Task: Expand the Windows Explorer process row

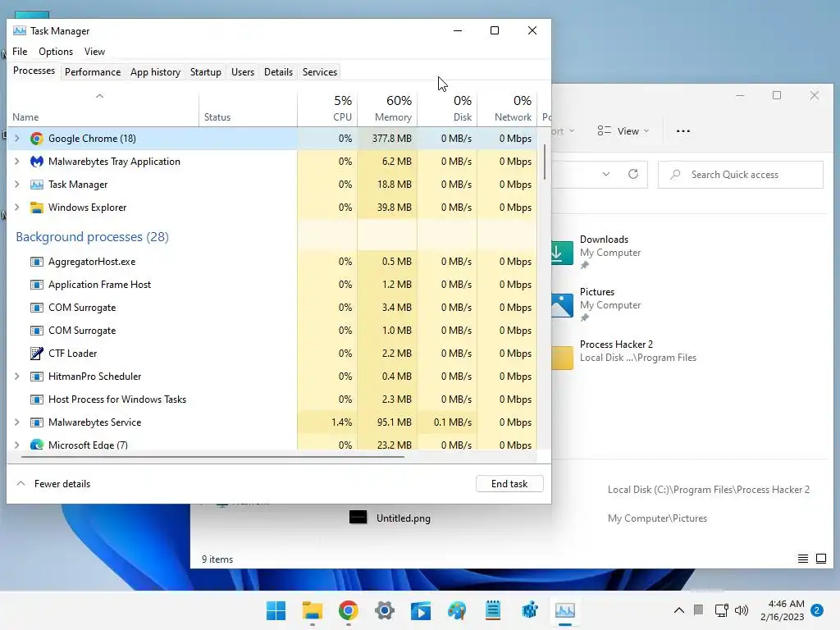Action: point(17,208)
